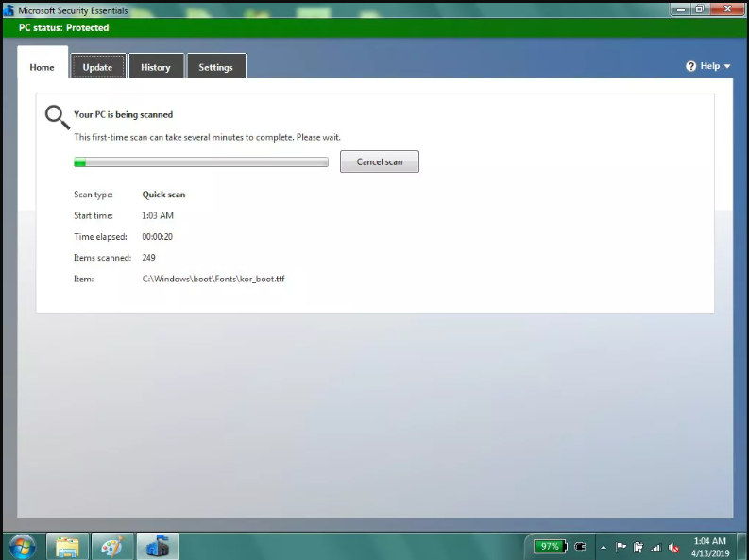Restore down the Security Essentials window

(699, 9)
